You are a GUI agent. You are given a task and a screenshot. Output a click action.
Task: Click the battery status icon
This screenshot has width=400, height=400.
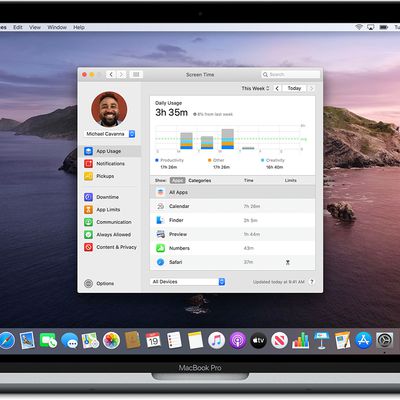[384, 27]
